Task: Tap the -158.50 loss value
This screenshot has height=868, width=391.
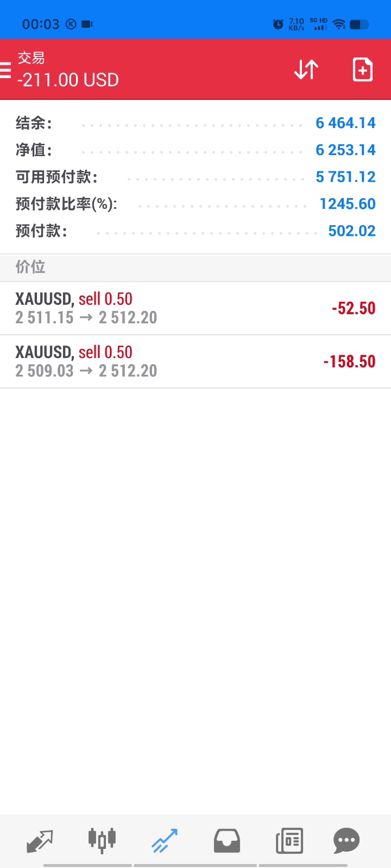Action: pyautogui.click(x=349, y=361)
